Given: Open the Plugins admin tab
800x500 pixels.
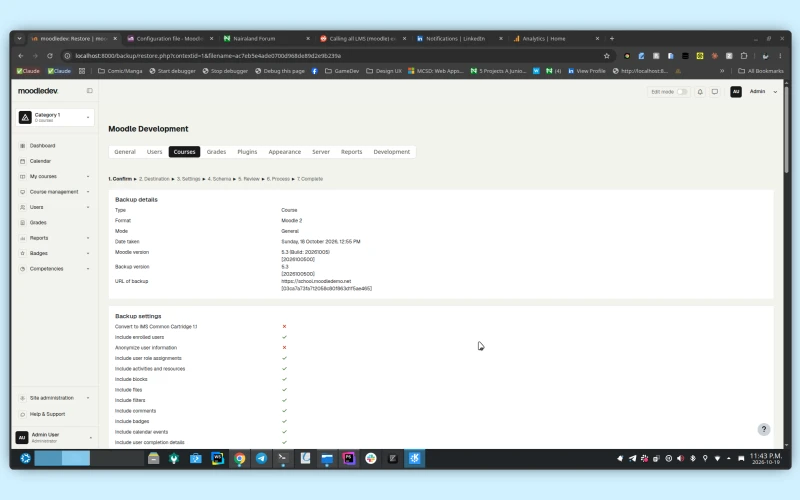Looking at the screenshot, I should 247,152.
